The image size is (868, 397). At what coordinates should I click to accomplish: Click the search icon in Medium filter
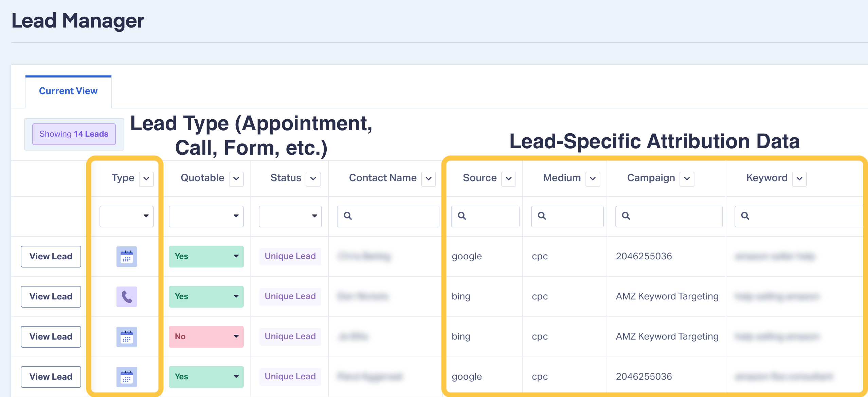542,216
